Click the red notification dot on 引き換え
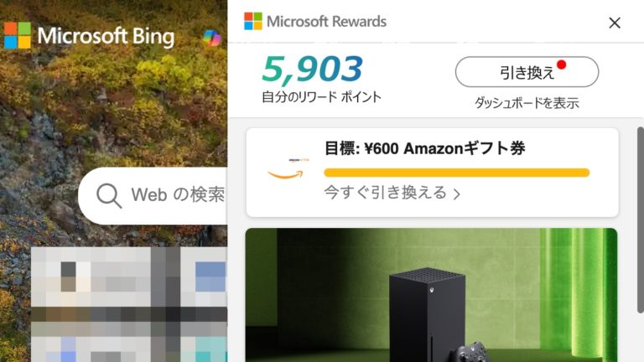644x362 pixels. click(562, 65)
